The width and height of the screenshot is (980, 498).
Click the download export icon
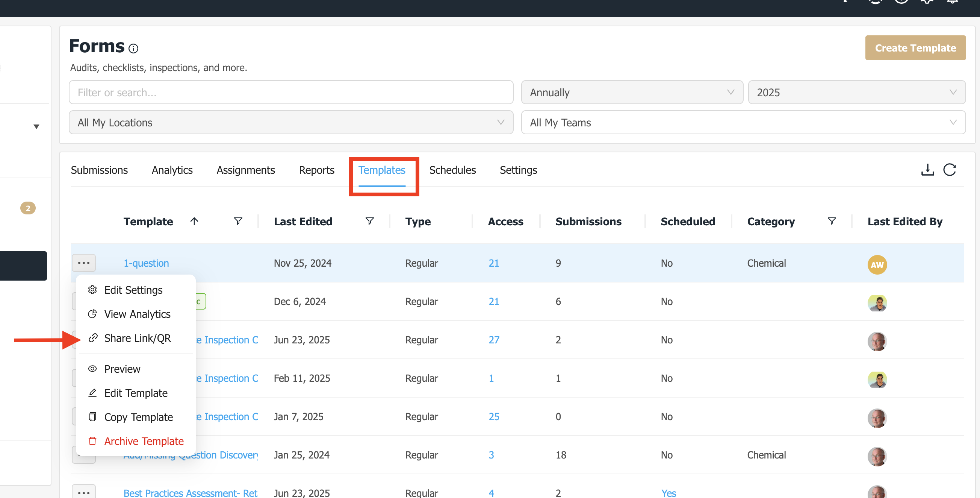click(927, 170)
